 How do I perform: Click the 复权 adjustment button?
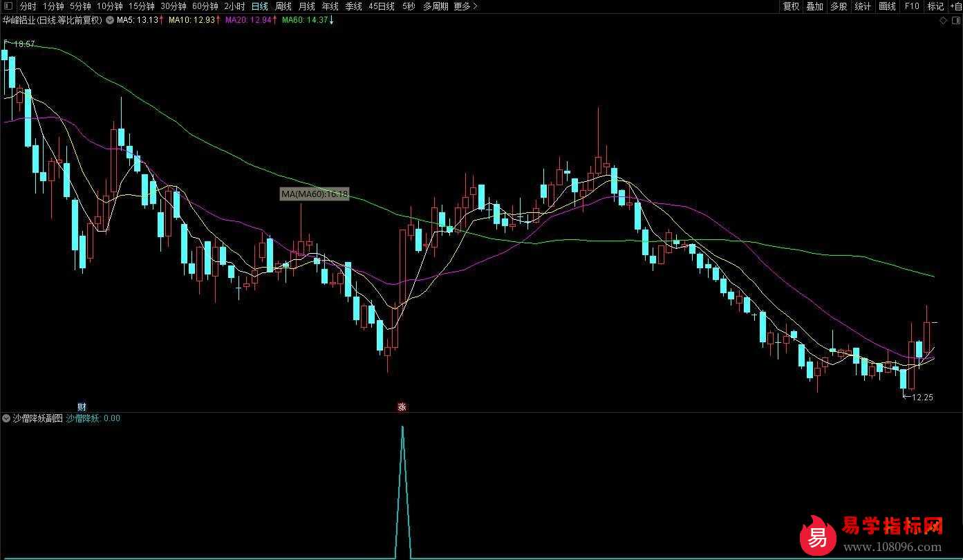(x=791, y=6)
